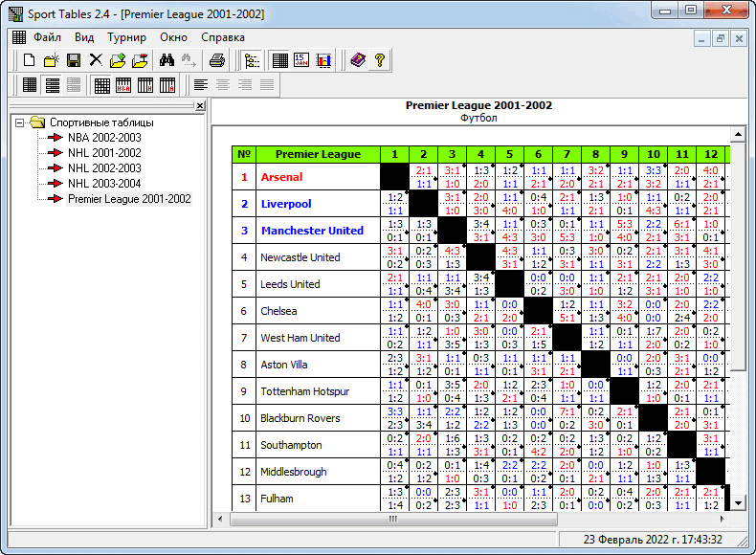Click column header number 12
The height and width of the screenshot is (555, 756).
(711, 154)
